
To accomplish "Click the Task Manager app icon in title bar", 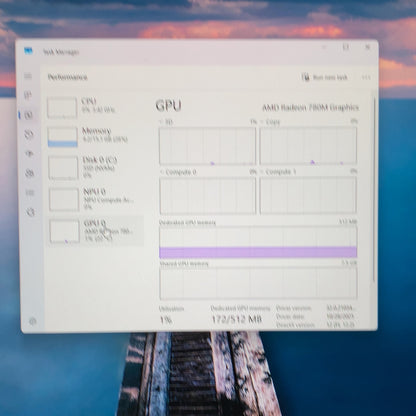I will click(29, 51).
